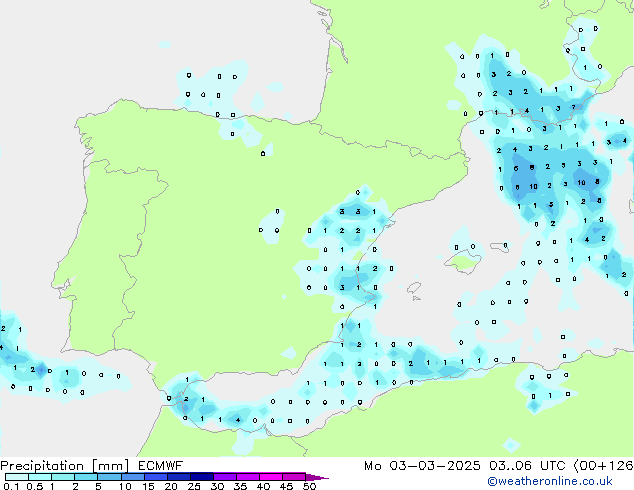Select the legend swatch between 30 and 35
The width and height of the screenshot is (634, 490).
click(x=224, y=477)
